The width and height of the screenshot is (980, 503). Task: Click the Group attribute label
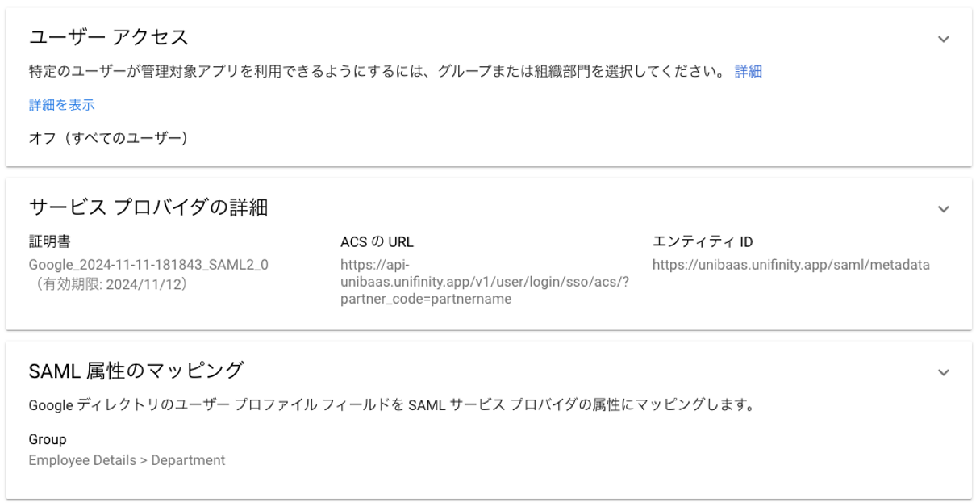(x=48, y=439)
